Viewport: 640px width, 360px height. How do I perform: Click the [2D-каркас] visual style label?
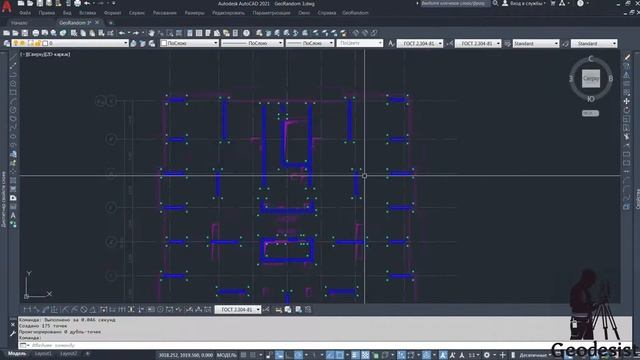(x=57, y=54)
